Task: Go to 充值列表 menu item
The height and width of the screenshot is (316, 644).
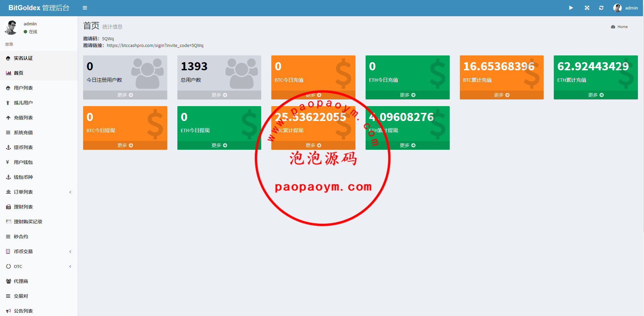Action: tap(23, 118)
